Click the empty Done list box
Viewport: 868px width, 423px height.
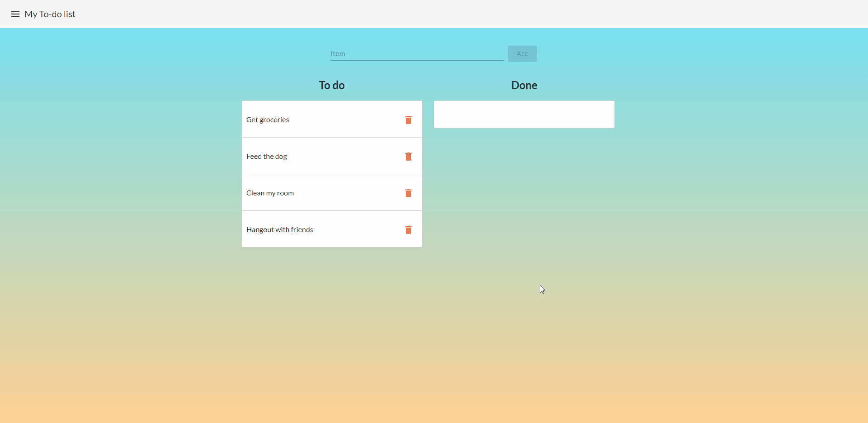(x=524, y=114)
